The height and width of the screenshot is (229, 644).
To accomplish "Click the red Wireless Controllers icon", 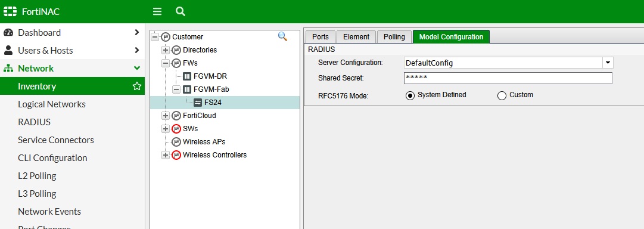I will pyautogui.click(x=176, y=155).
